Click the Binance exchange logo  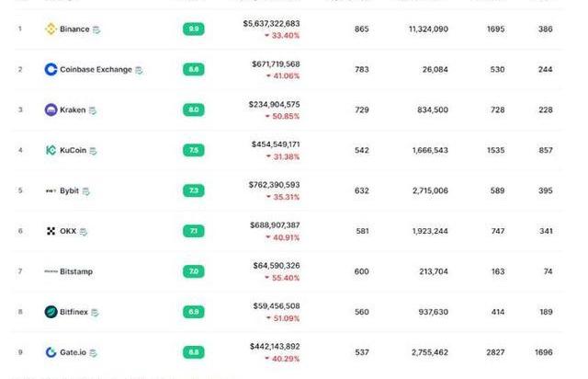pyautogui.click(x=51, y=29)
